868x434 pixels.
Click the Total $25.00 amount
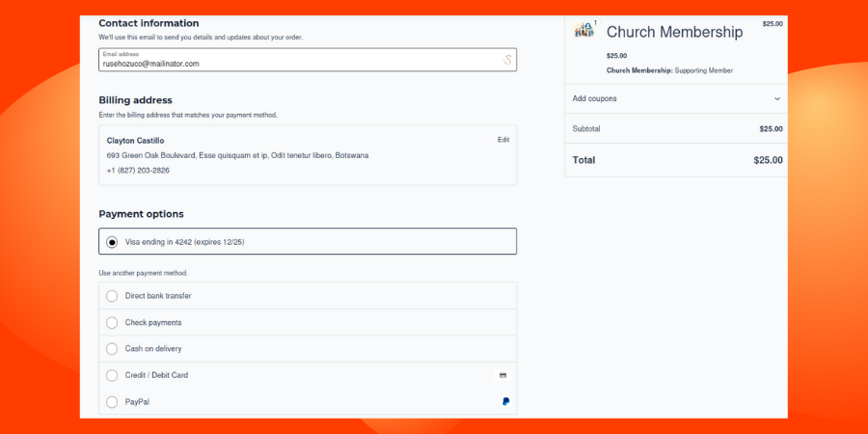click(x=768, y=160)
